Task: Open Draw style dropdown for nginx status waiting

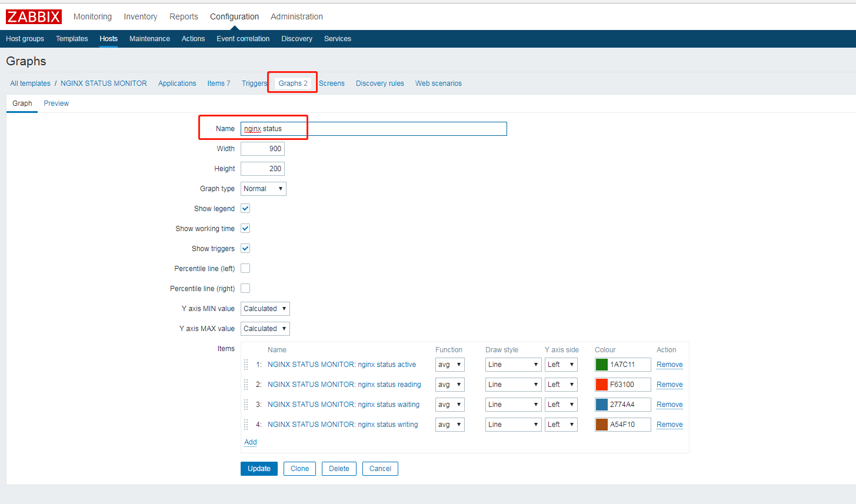Action: pyautogui.click(x=513, y=405)
